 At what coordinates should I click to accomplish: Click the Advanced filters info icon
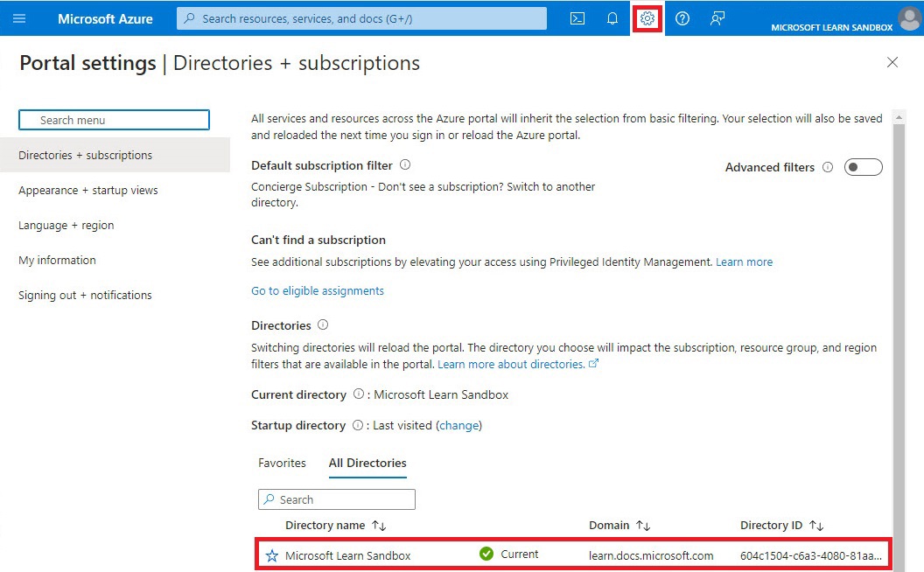828,167
